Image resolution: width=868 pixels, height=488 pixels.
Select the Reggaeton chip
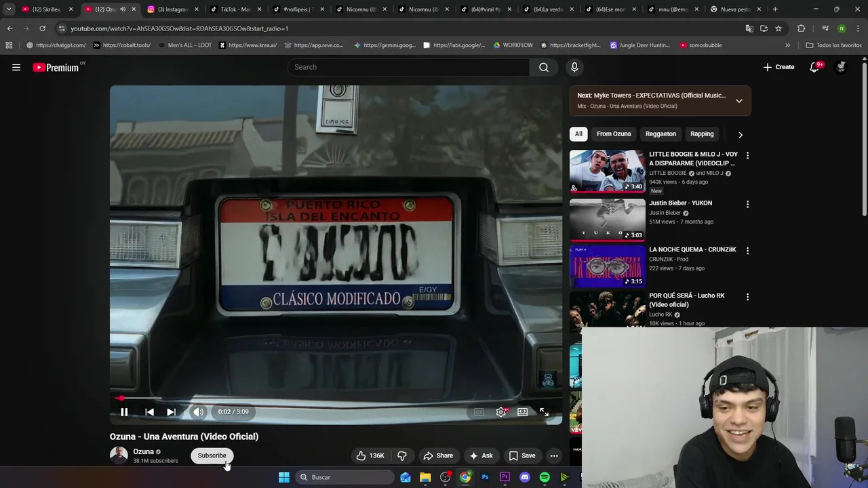coord(660,134)
